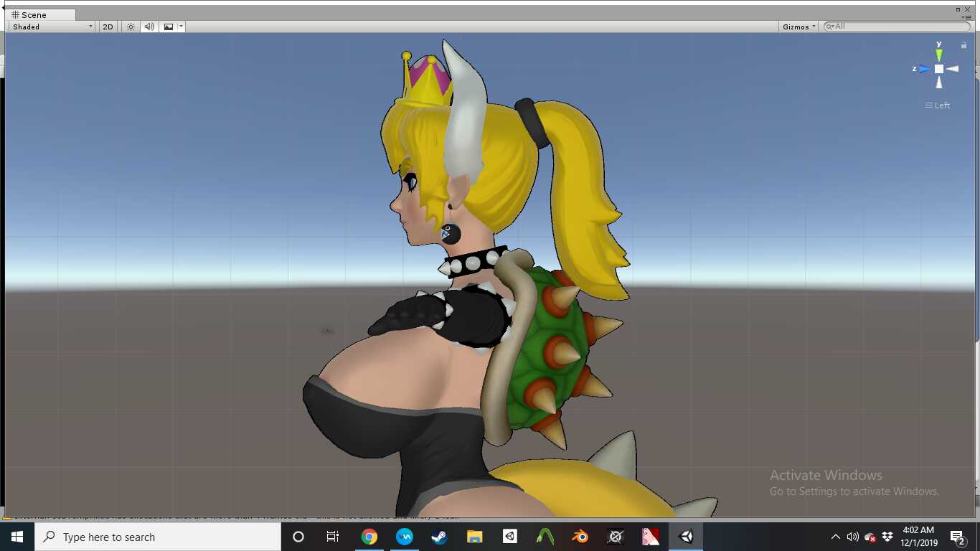980x551 pixels.
Task: Open Windows Start menu
Action: (x=17, y=537)
